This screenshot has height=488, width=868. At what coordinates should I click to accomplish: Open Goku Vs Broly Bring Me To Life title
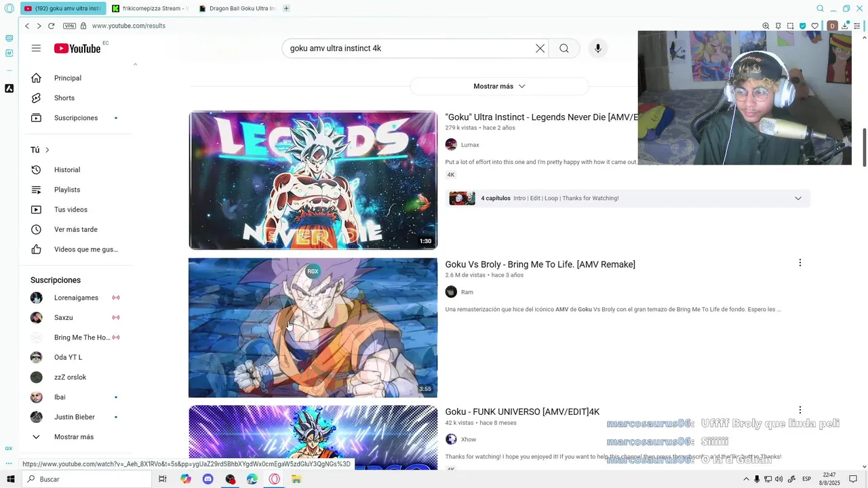coord(540,264)
